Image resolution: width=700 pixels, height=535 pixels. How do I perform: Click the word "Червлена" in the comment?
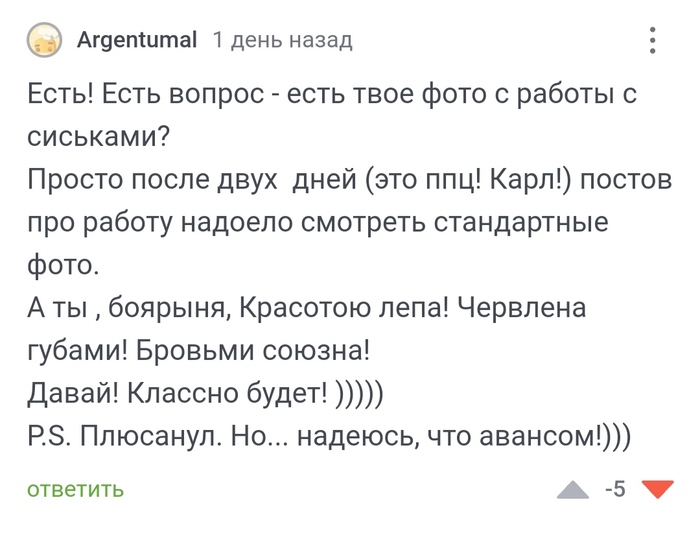click(x=521, y=309)
